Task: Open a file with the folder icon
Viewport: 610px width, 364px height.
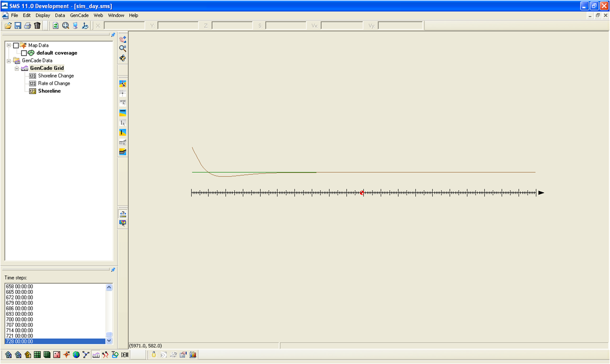Action: coord(8,25)
